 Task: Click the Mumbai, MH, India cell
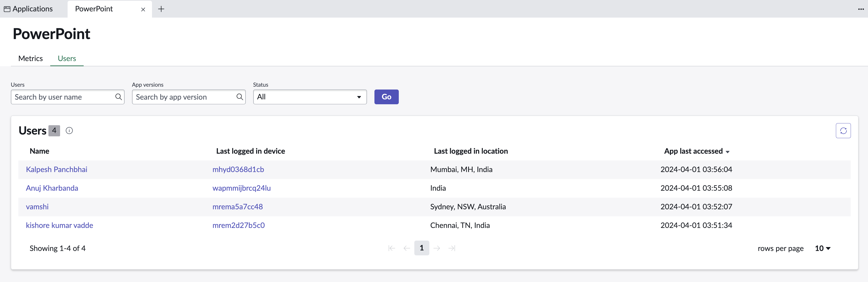click(x=461, y=169)
